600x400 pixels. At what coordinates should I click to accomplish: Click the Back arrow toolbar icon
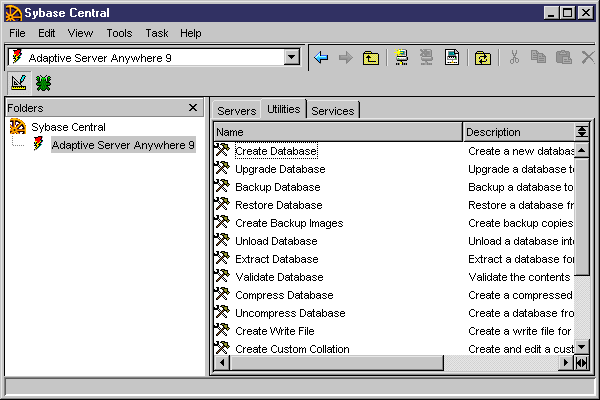(x=321, y=58)
